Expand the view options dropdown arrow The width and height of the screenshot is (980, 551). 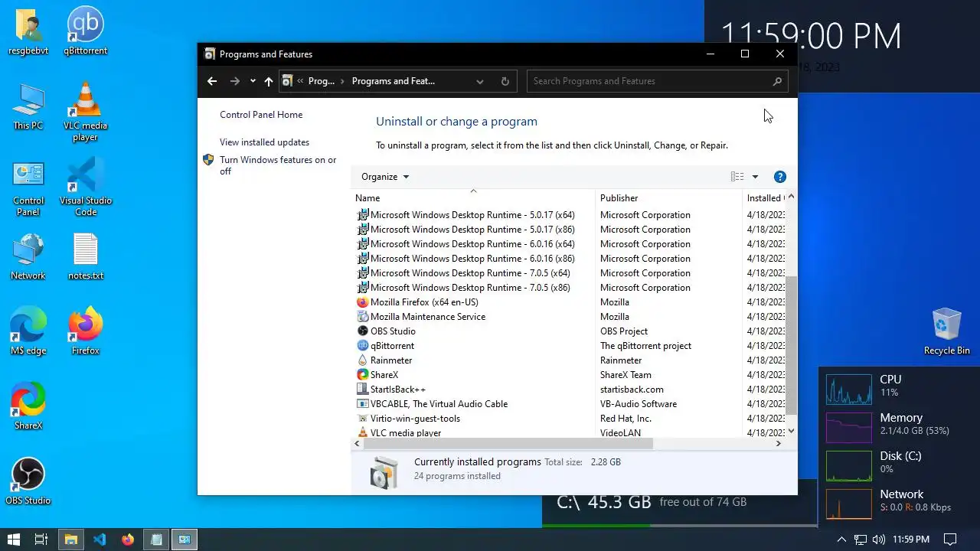tap(755, 177)
